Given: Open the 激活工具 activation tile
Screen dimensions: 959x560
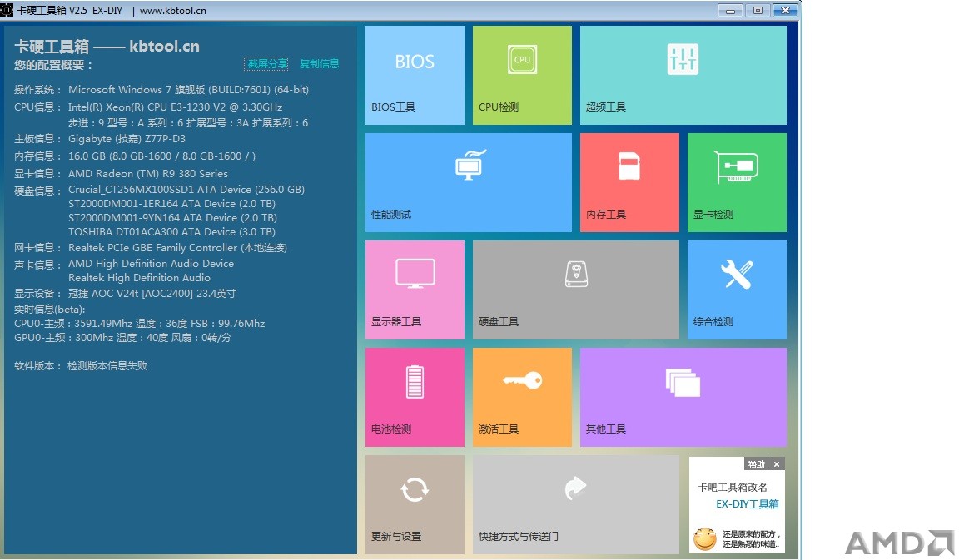Looking at the screenshot, I should (522, 398).
